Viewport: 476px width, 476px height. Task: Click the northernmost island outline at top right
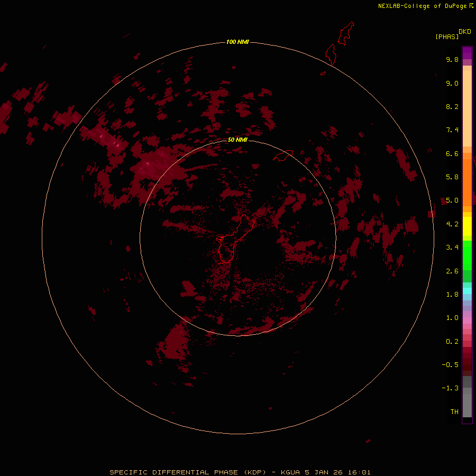346,33
